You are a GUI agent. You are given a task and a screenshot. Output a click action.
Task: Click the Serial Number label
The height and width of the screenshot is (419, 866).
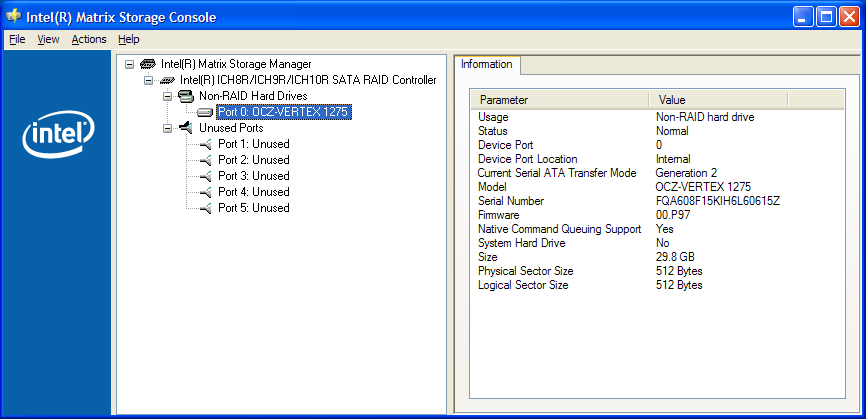(x=511, y=201)
